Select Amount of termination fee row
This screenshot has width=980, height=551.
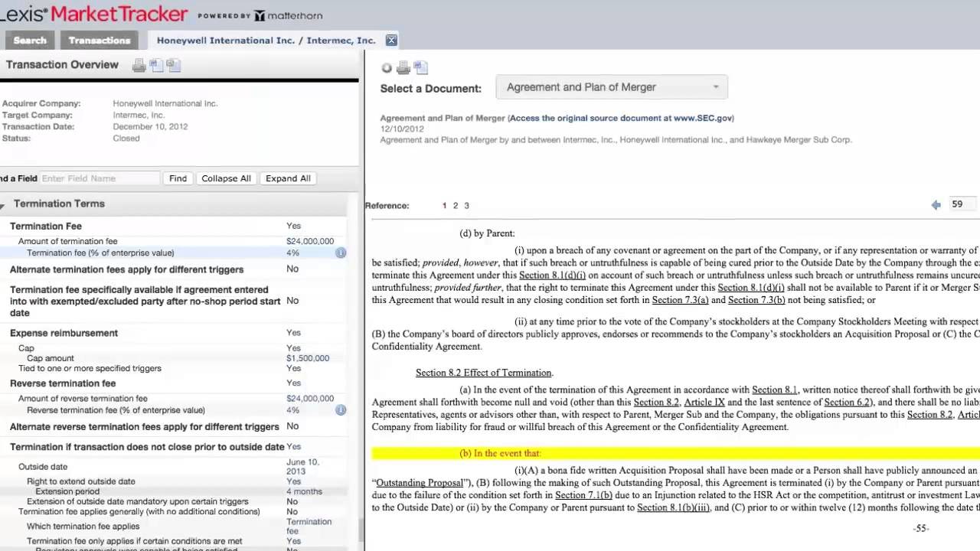click(174, 241)
